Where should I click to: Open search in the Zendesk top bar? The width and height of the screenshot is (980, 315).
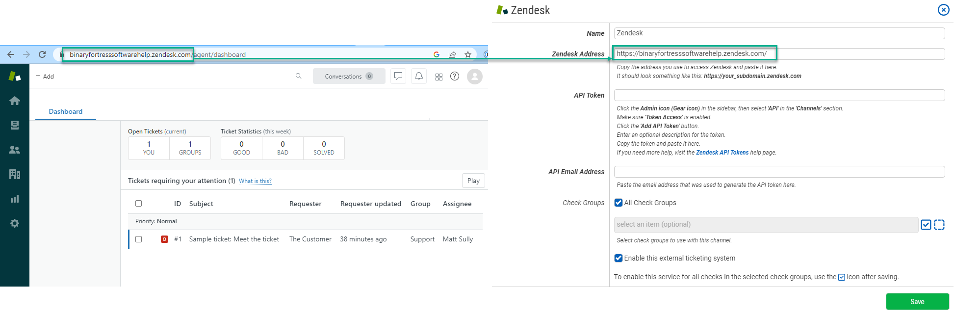[298, 76]
